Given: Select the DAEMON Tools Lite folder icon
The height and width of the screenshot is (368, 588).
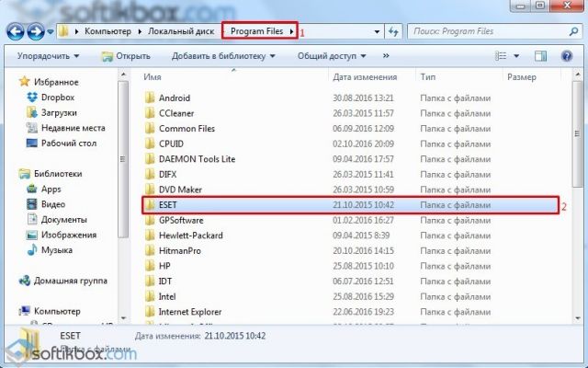Looking at the screenshot, I should pos(150,159).
